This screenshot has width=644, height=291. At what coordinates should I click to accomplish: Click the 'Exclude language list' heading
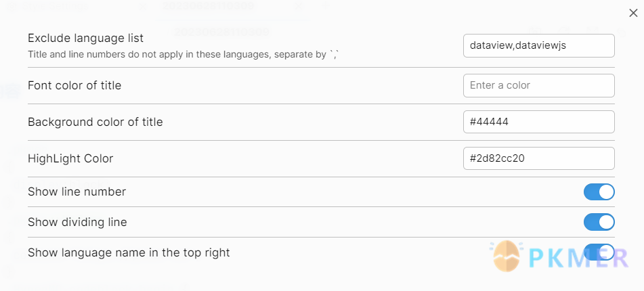[x=85, y=38]
